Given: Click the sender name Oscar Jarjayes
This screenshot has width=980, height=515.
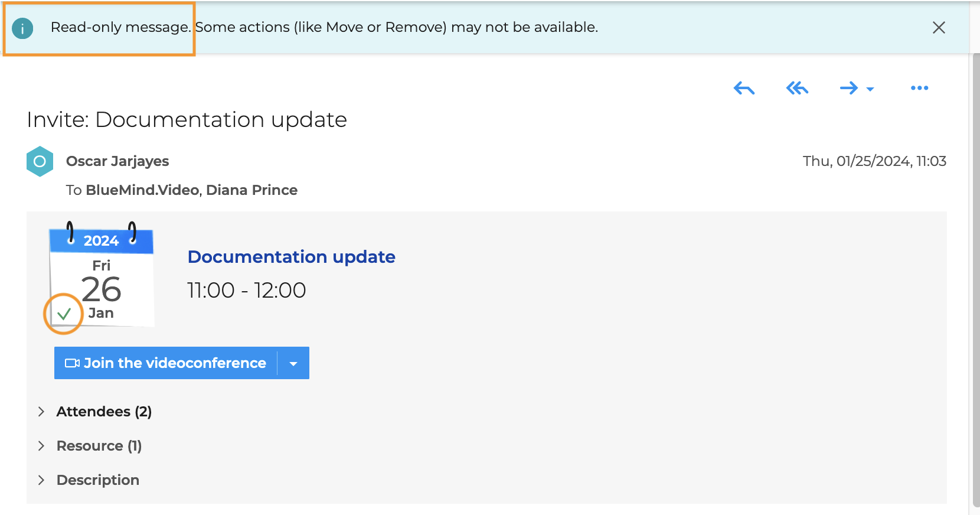Looking at the screenshot, I should coord(117,161).
